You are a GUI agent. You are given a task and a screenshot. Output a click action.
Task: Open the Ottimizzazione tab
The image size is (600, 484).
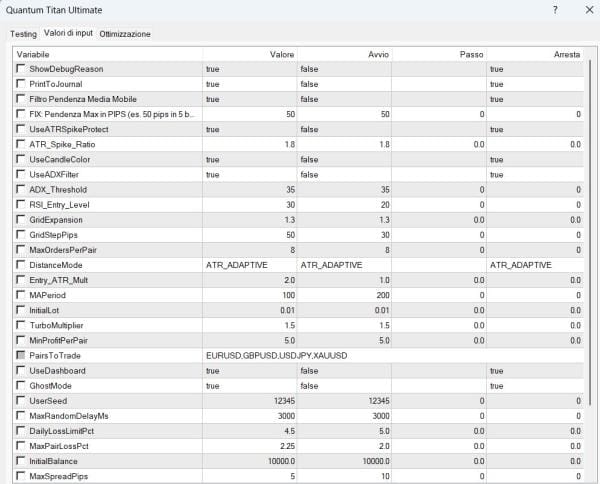[x=125, y=34]
